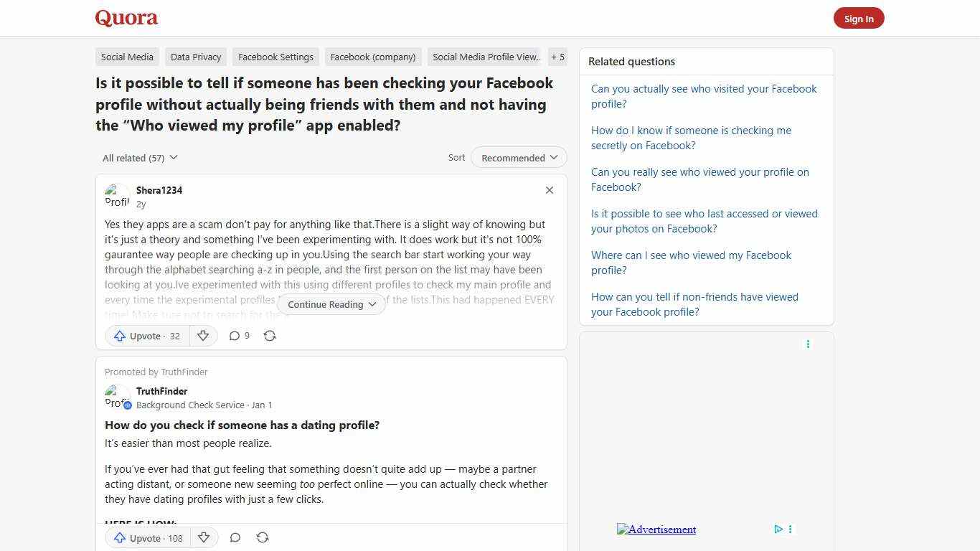This screenshot has width=980, height=551.
Task: Switch to the Data Privacy topic
Action: pyautogui.click(x=195, y=57)
